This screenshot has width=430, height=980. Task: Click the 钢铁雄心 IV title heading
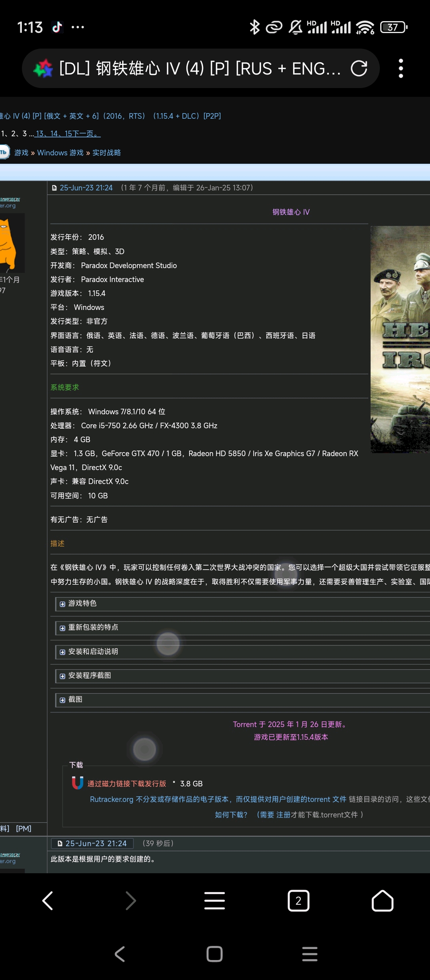[x=291, y=212]
